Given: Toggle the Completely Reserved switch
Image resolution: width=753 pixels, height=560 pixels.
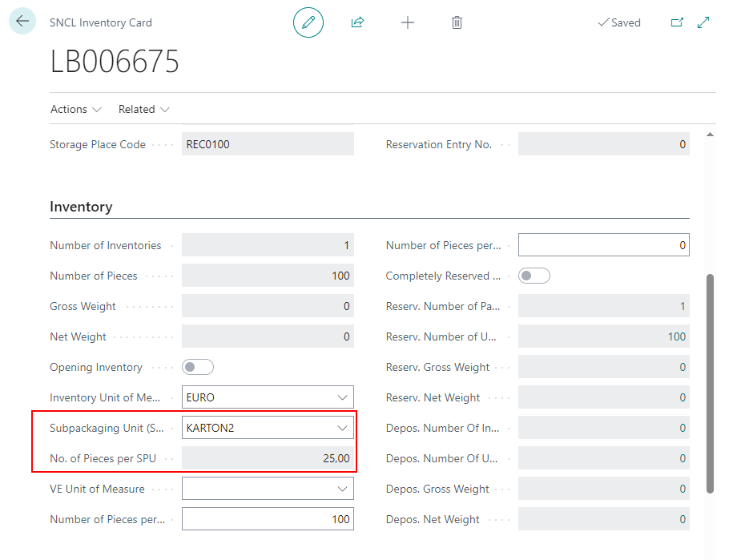Looking at the screenshot, I should tap(534, 276).
